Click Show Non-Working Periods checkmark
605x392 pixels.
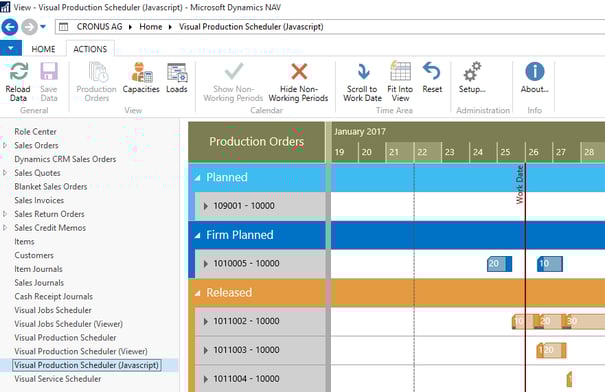233,72
